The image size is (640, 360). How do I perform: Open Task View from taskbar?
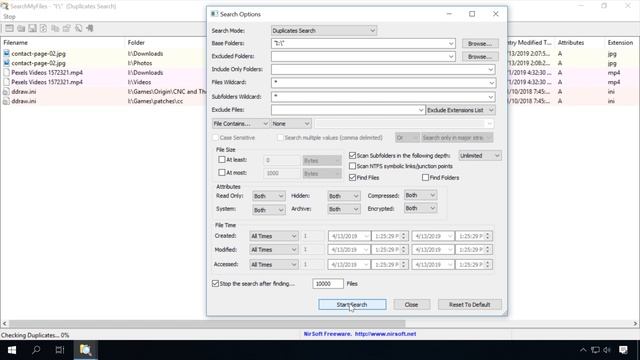point(60,350)
